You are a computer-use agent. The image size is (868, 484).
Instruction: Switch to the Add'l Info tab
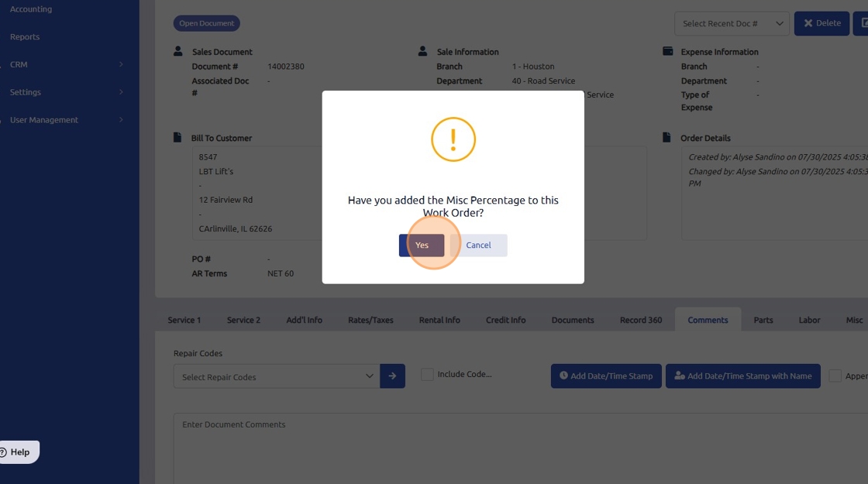pyautogui.click(x=304, y=320)
